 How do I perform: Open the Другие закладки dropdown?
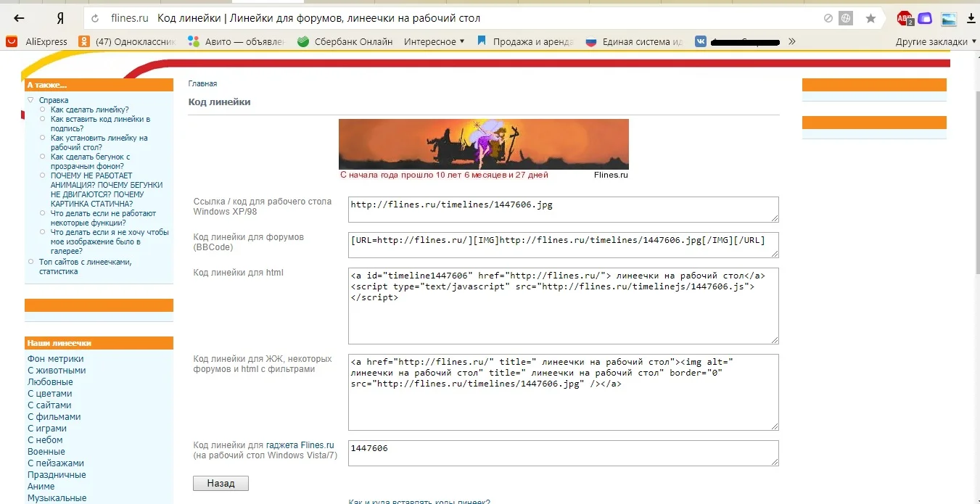(936, 41)
